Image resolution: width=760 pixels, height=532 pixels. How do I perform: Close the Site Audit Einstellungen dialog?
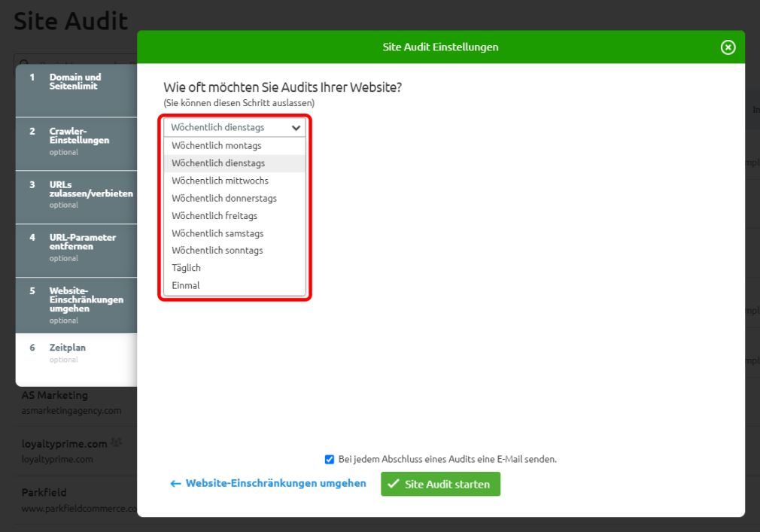tap(728, 47)
